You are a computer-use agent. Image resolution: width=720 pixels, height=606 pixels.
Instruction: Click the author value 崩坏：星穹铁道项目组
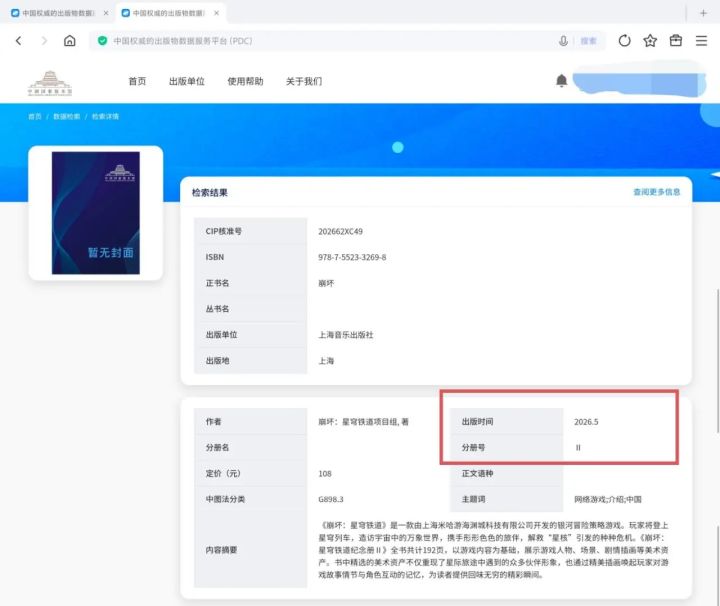click(x=363, y=421)
